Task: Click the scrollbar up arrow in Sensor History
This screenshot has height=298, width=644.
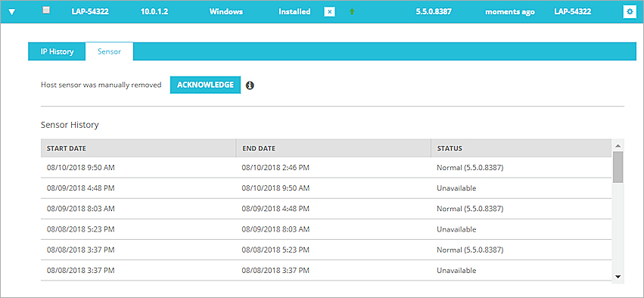Action: (x=618, y=146)
